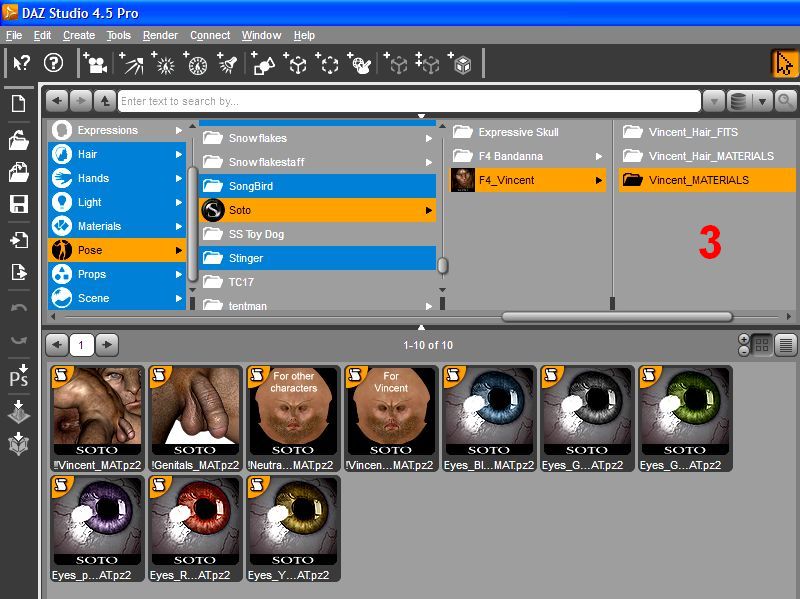The width and height of the screenshot is (800, 599).
Task: Click the dimmed double-plus wireframe cube icon
Action: [x=428, y=63]
